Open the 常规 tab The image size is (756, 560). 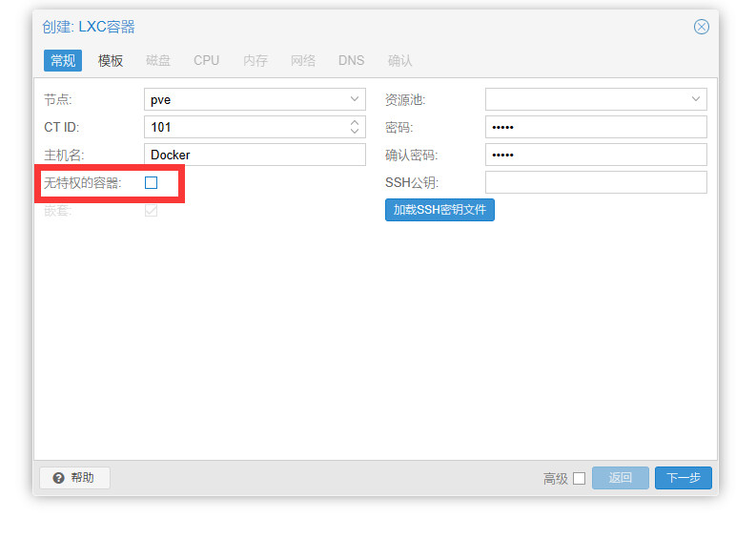[x=63, y=61]
